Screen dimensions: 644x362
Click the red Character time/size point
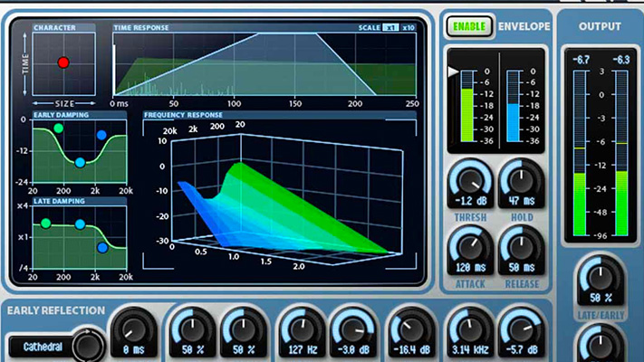(63, 62)
